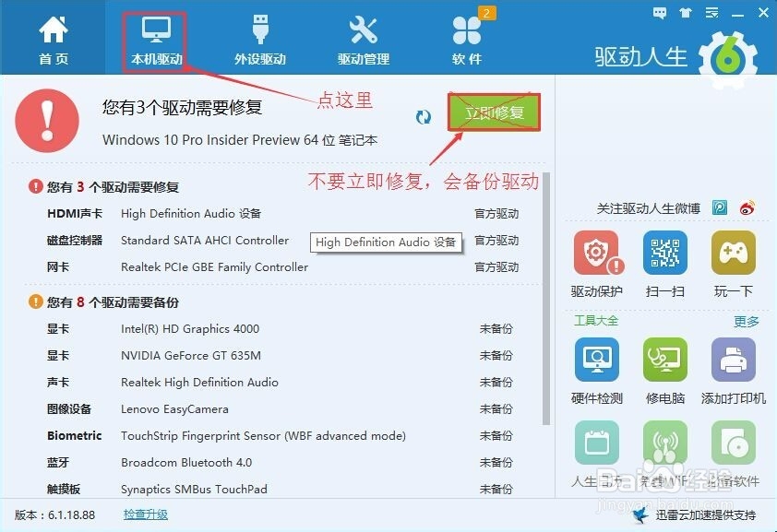Click the Windows 10 Pro Insider Preview system text

[x=240, y=140]
